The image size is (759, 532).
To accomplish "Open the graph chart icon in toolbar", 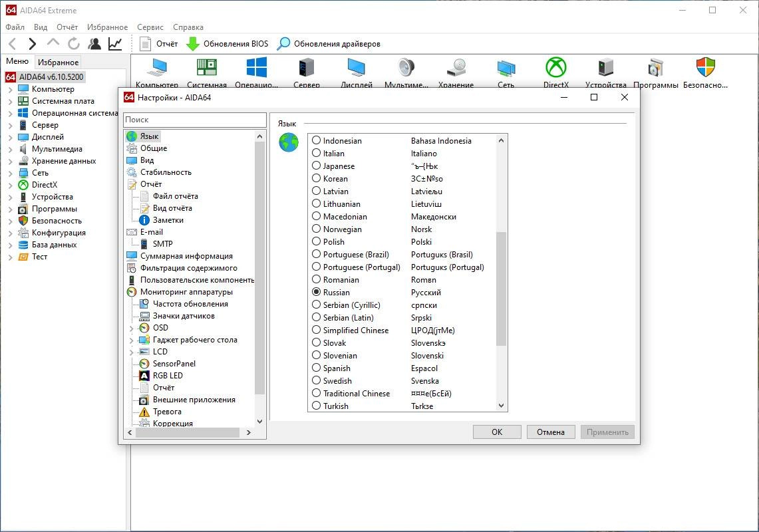I will coord(115,44).
